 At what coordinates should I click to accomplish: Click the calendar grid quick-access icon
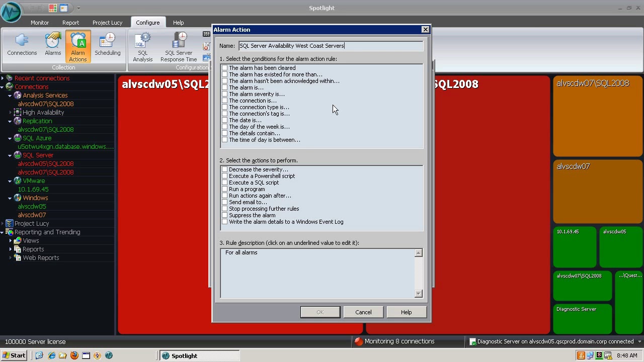pos(64,8)
